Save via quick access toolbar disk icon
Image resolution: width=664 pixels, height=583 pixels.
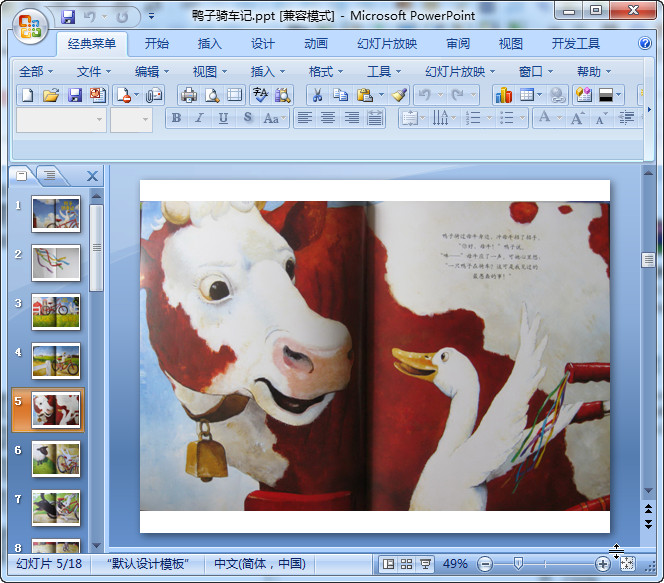pyautogui.click(x=68, y=17)
